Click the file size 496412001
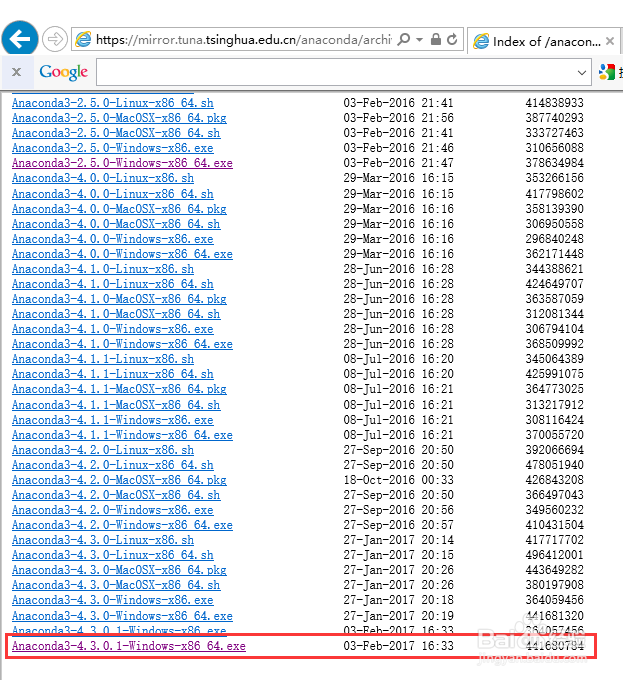This screenshot has height=680, width=623. (555, 555)
